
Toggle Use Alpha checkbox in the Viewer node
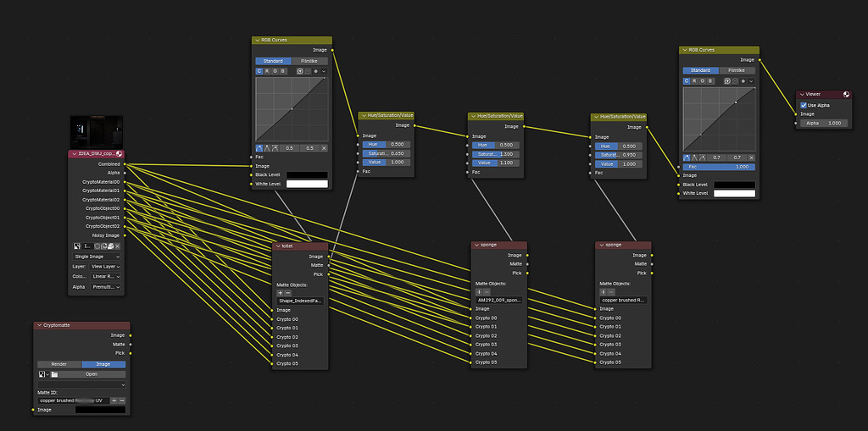click(x=804, y=105)
